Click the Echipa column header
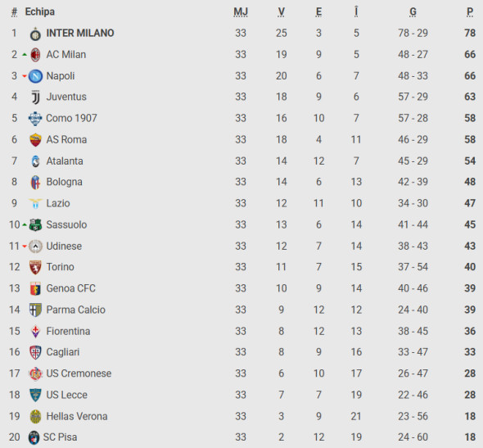The image size is (483, 448). (x=40, y=11)
